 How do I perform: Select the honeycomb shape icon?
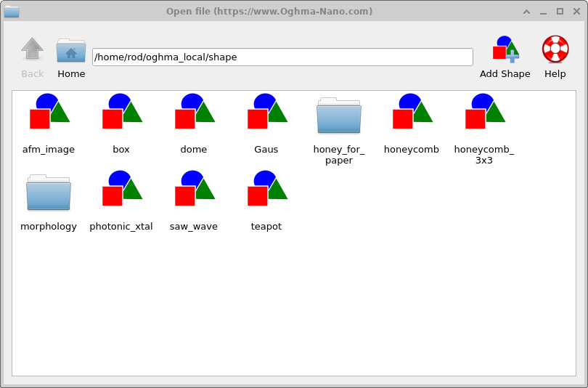(x=412, y=112)
